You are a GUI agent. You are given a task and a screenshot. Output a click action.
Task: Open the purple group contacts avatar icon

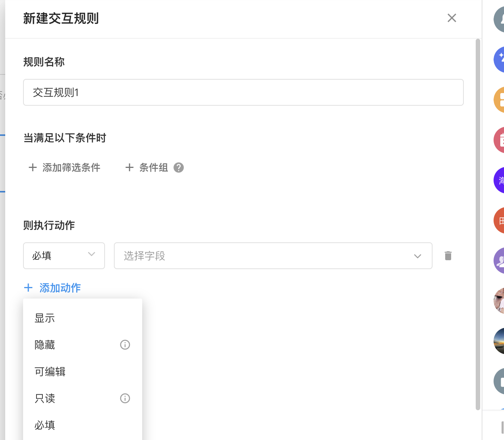[x=500, y=261]
